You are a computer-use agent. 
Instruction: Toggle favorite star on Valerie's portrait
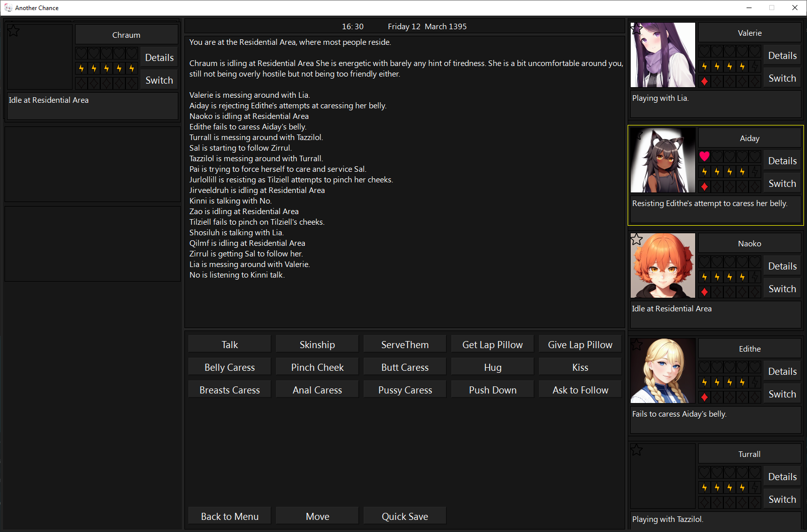tap(637, 29)
